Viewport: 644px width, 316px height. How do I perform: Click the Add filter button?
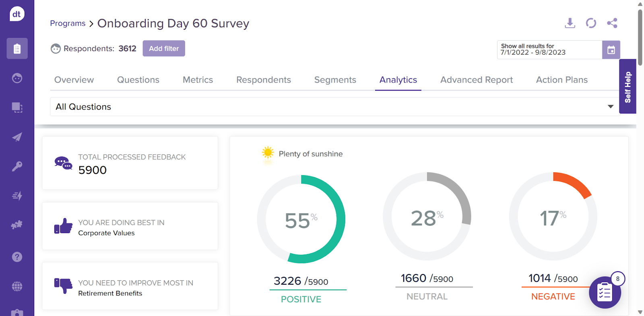click(164, 48)
